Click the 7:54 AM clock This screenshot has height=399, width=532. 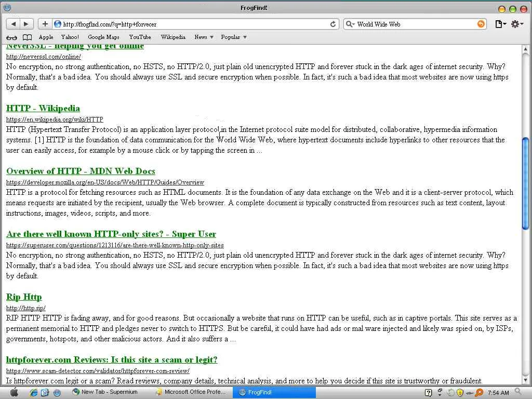[498, 393]
